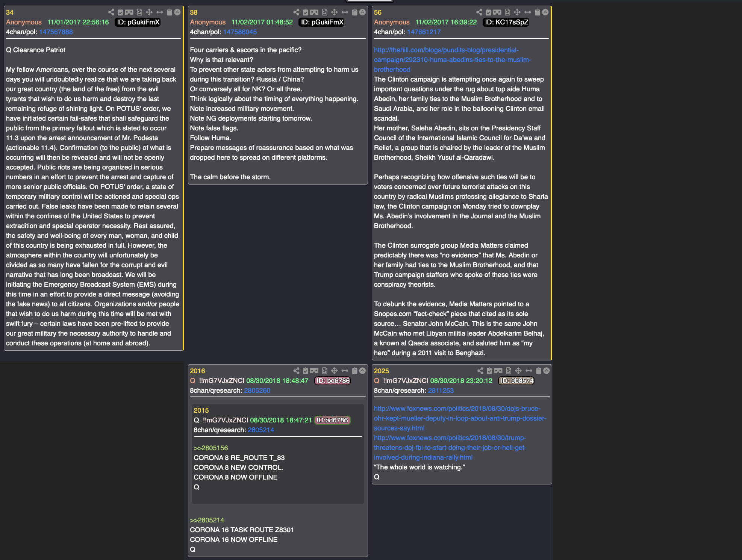Click the tan ID: 9b8574 badge
Screen dimensions: 742x560
point(516,381)
